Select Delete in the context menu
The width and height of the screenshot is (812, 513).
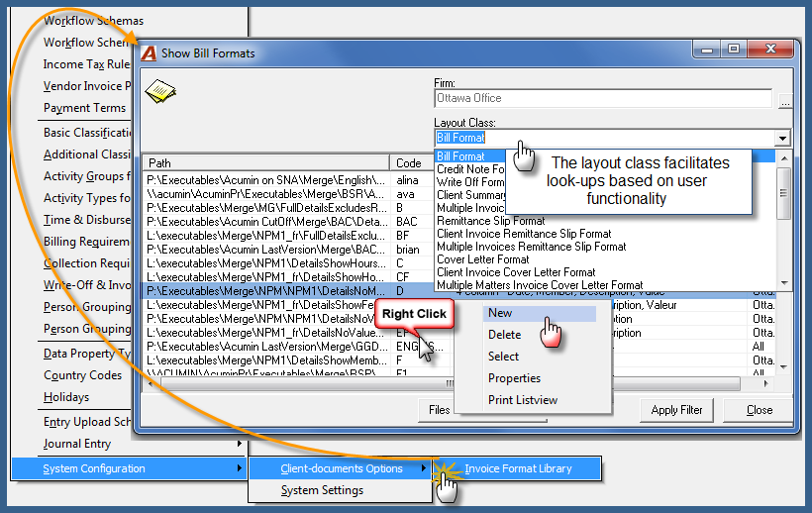click(504, 335)
